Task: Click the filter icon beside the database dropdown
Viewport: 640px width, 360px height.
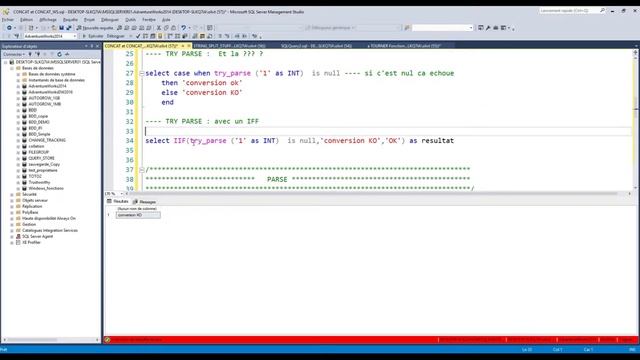Action: tap(17, 36)
